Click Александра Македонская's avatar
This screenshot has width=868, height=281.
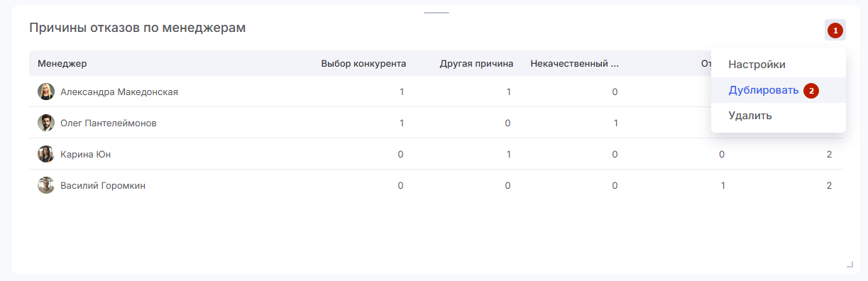pos(46,92)
